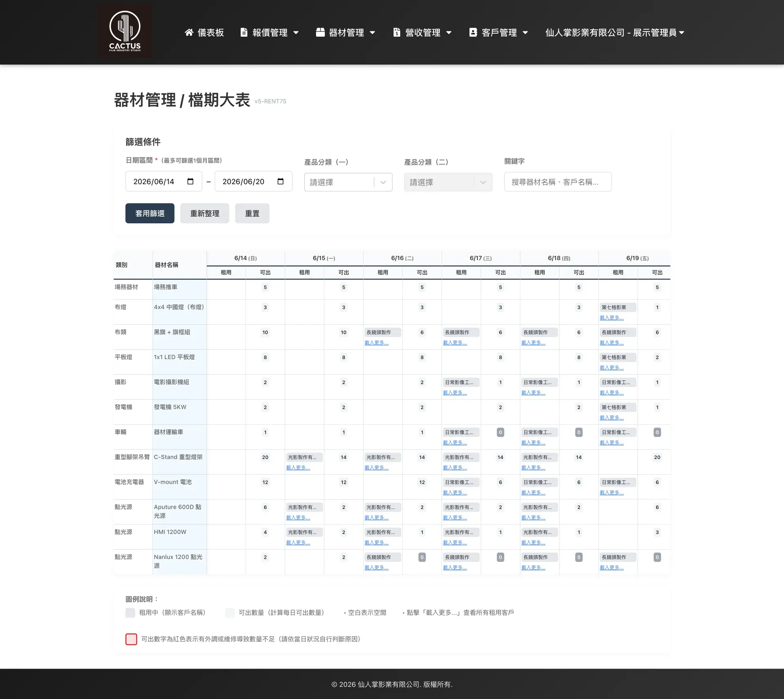Click 載入更多 in 黑旗 + 旗框組 row on 6/16

click(376, 343)
